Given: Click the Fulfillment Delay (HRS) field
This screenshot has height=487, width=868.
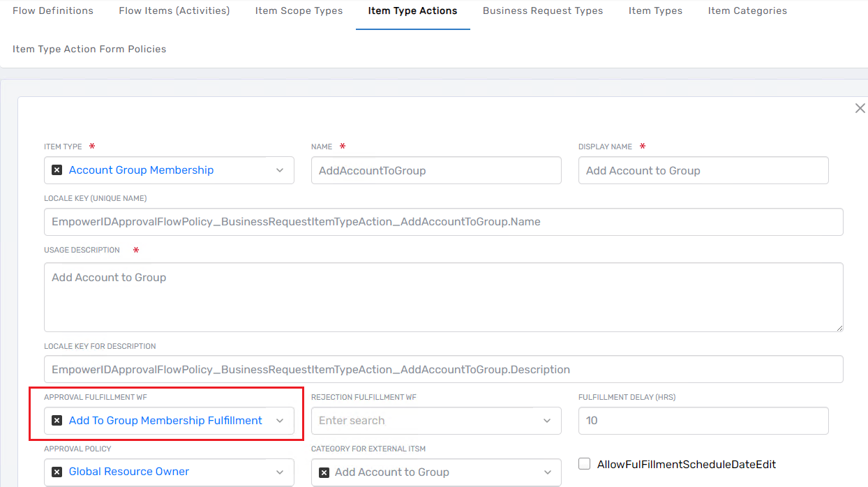Looking at the screenshot, I should 703,421.
